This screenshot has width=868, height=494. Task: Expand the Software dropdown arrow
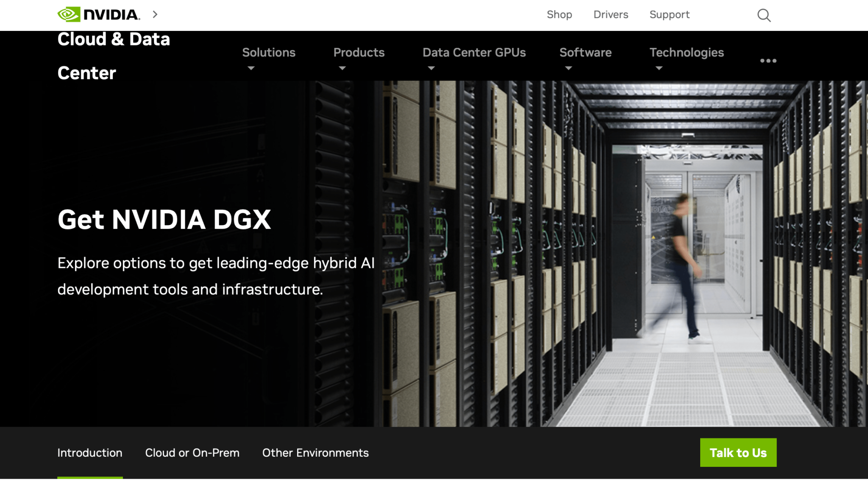[x=569, y=68]
